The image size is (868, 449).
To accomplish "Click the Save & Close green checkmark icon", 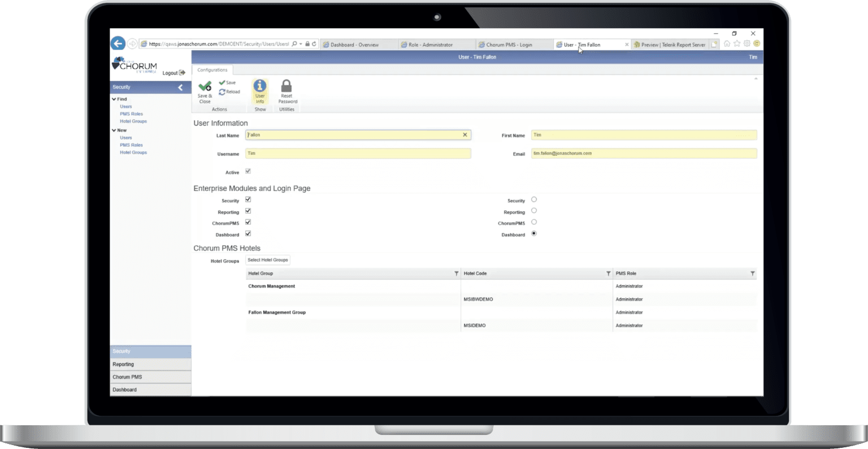I will click(205, 85).
